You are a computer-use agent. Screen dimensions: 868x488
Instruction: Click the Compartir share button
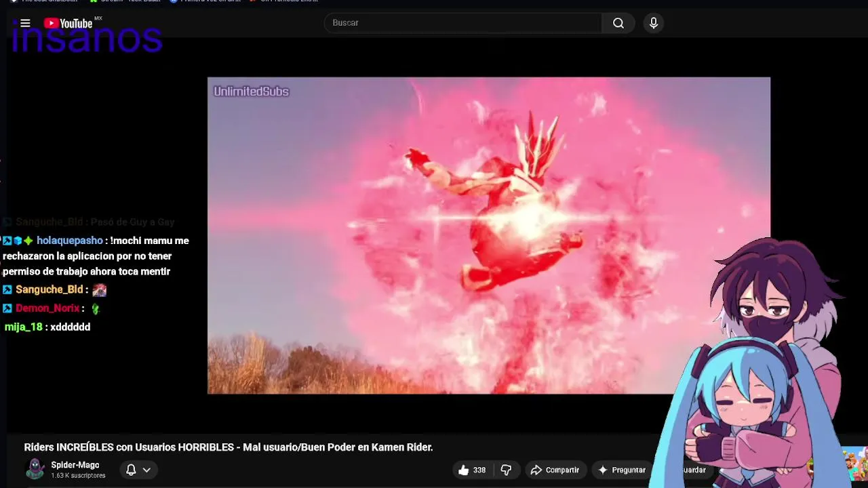pos(555,470)
